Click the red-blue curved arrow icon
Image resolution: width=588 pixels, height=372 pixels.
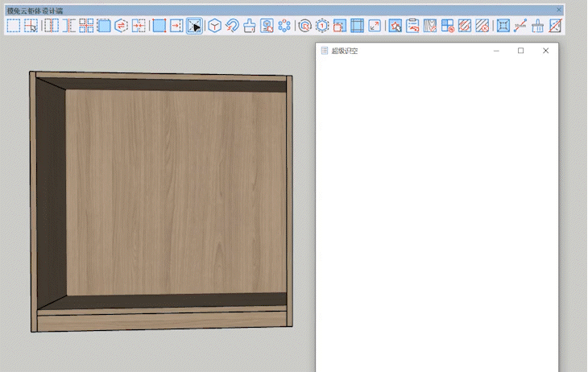232,26
